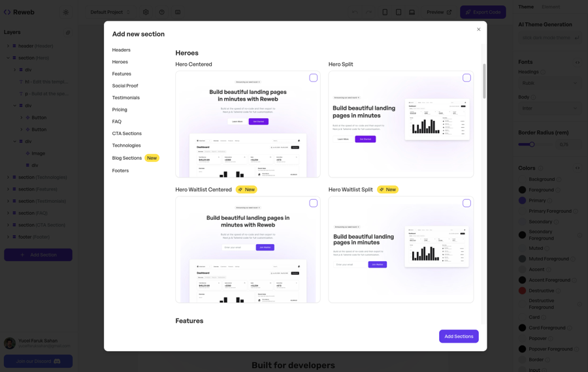The width and height of the screenshot is (588, 372).
Task: Click the Add Sections button
Action: 459,336
